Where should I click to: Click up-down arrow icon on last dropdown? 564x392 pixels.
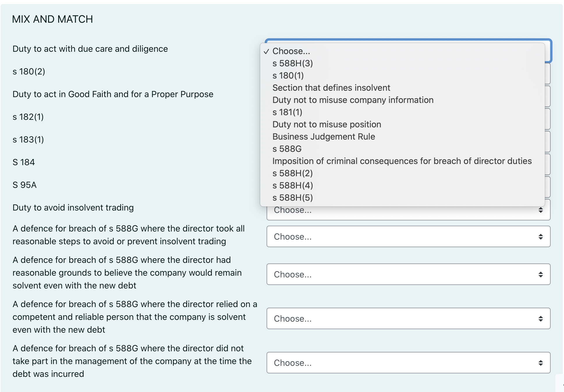pyautogui.click(x=540, y=363)
